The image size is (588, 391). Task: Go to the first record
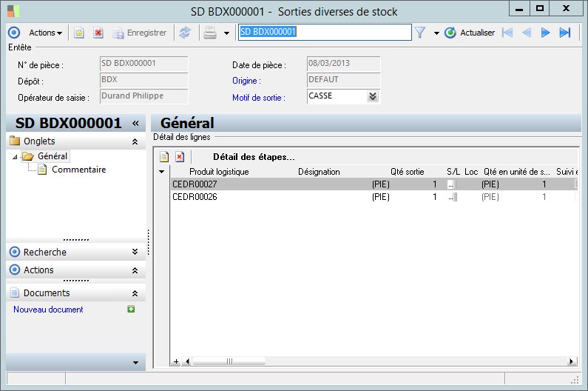point(507,33)
